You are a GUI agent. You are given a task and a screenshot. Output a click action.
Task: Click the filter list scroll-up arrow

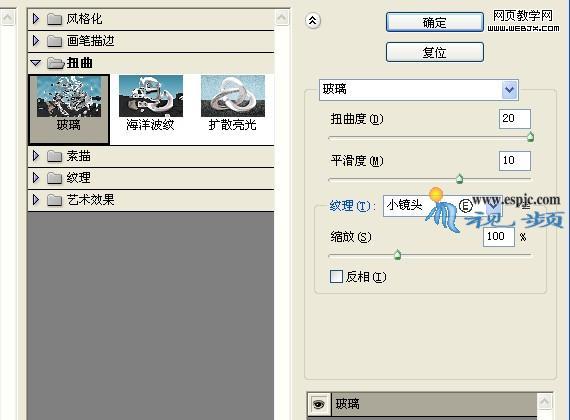(282, 17)
